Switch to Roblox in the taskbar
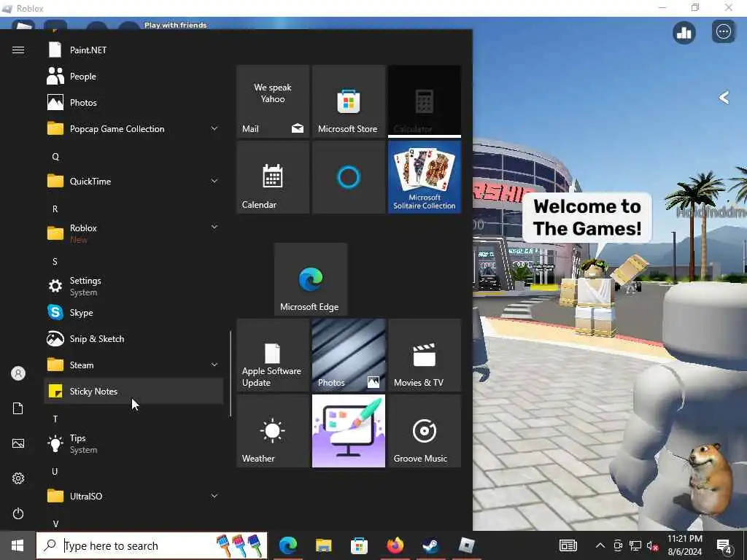Viewport: 747px width, 560px height. tap(466, 545)
